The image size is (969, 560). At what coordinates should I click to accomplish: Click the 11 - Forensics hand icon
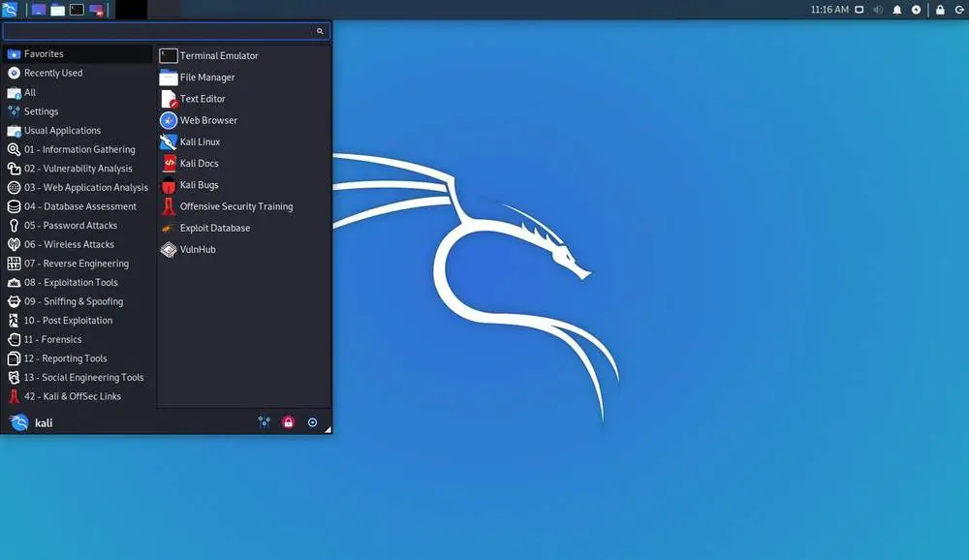click(x=14, y=339)
